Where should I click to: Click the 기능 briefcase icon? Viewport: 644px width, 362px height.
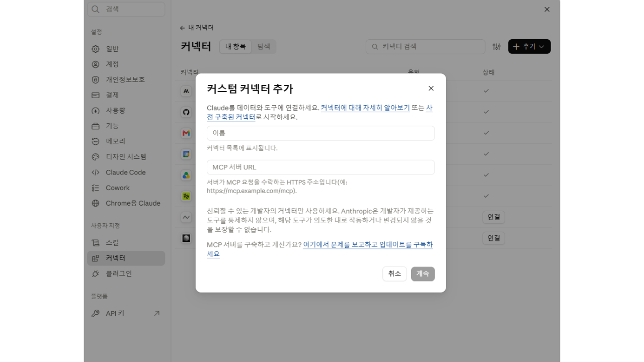pyautogui.click(x=96, y=126)
